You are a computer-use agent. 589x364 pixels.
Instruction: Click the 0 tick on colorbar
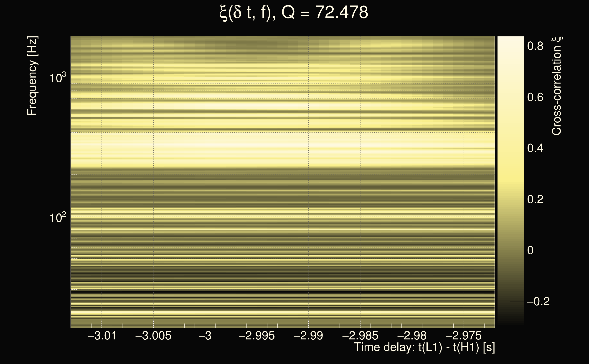[530, 250]
